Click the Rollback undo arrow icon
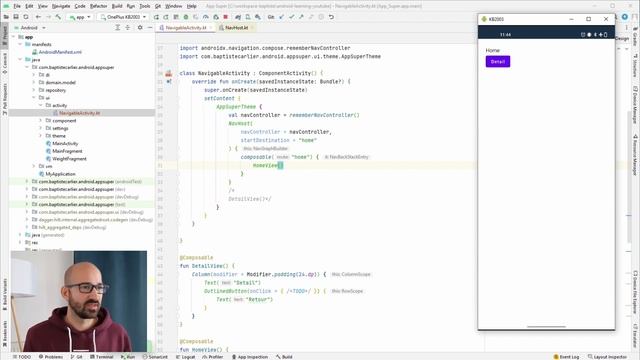Viewport: 640px width, 360px height. coord(331,17)
